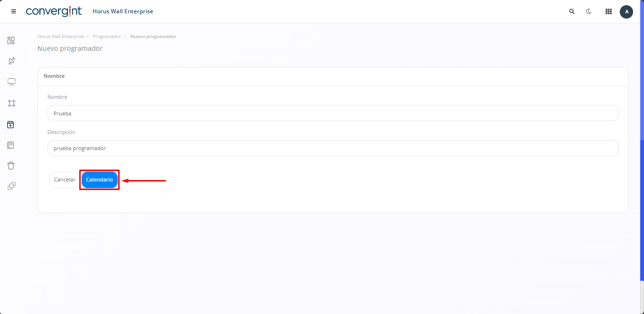Open the calendar scheduler sidebar icon

click(11, 124)
